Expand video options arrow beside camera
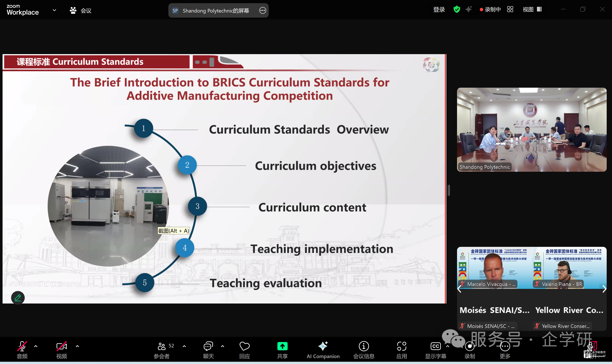This screenshot has height=364, width=612. pyautogui.click(x=77, y=346)
